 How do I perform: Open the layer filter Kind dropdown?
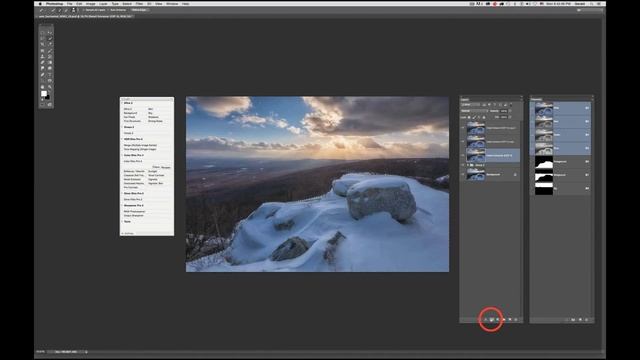click(470, 105)
